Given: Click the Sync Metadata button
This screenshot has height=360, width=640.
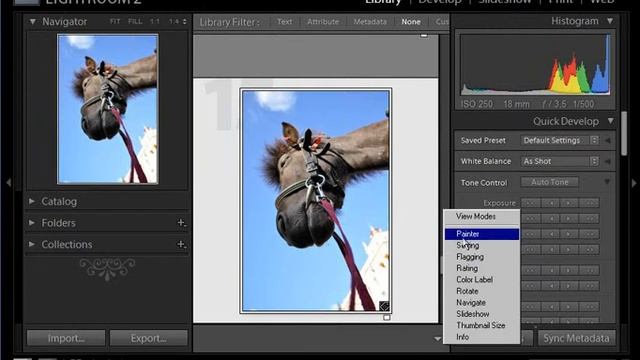Looking at the screenshot, I should tap(576, 338).
